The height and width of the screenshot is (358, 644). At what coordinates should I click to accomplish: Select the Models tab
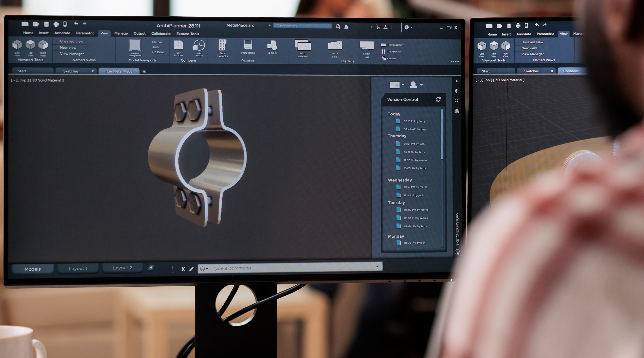pos(33,269)
